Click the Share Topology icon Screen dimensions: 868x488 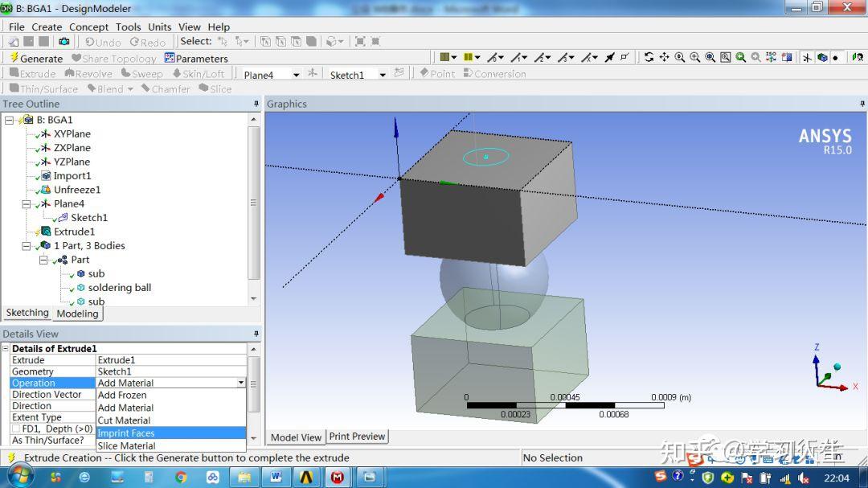click(x=76, y=58)
